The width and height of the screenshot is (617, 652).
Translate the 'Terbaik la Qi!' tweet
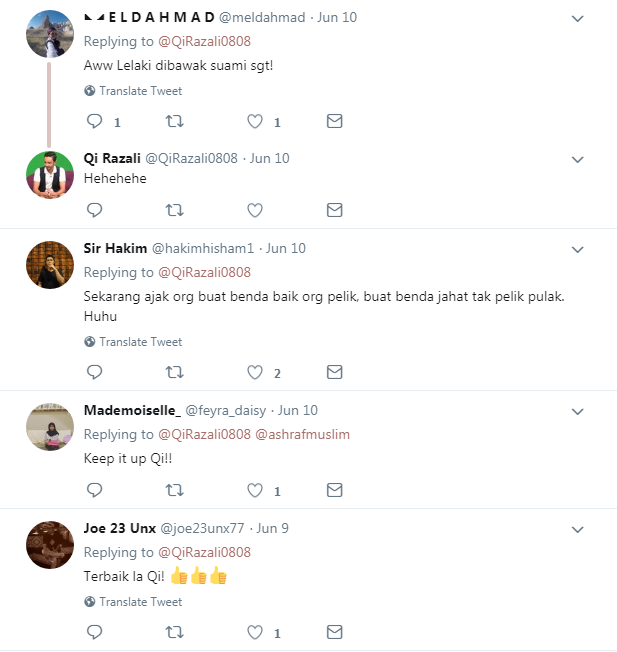point(140,602)
